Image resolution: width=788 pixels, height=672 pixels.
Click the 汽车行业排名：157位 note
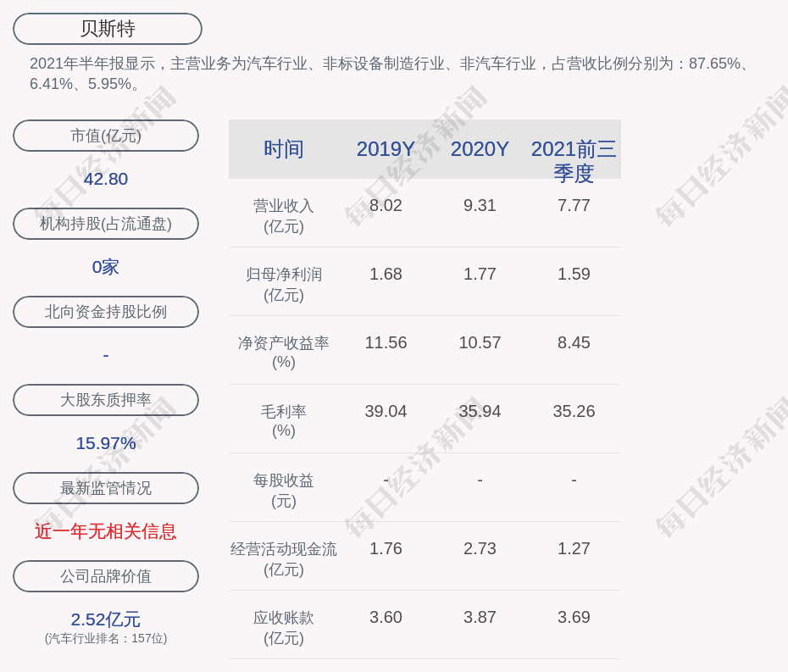(106, 638)
